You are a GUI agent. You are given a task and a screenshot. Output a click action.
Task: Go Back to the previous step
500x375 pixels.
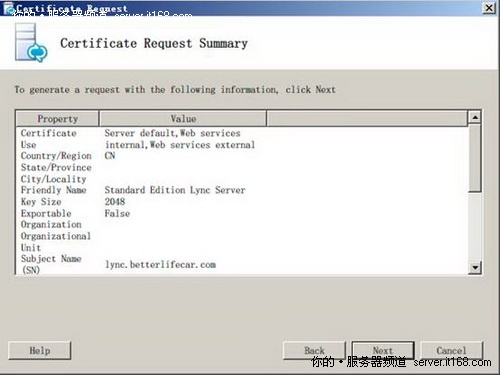coord(314,350)
